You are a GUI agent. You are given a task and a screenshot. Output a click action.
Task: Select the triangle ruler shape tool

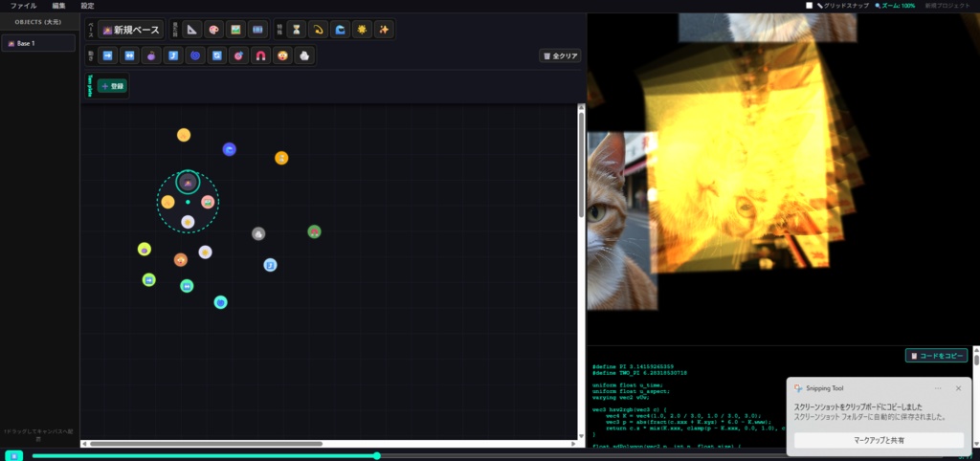click(x=191, y=30)
